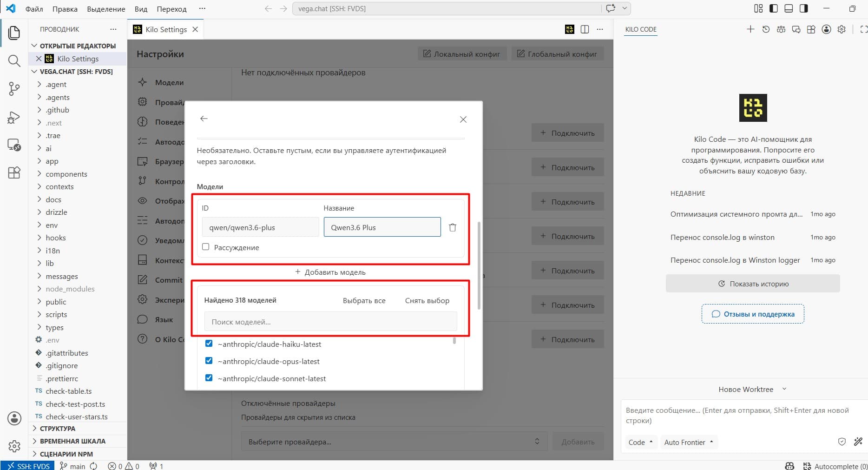Open the Выберите провайдера dropdown
Screen dimensions: 868x470
[x=394, y=442]
